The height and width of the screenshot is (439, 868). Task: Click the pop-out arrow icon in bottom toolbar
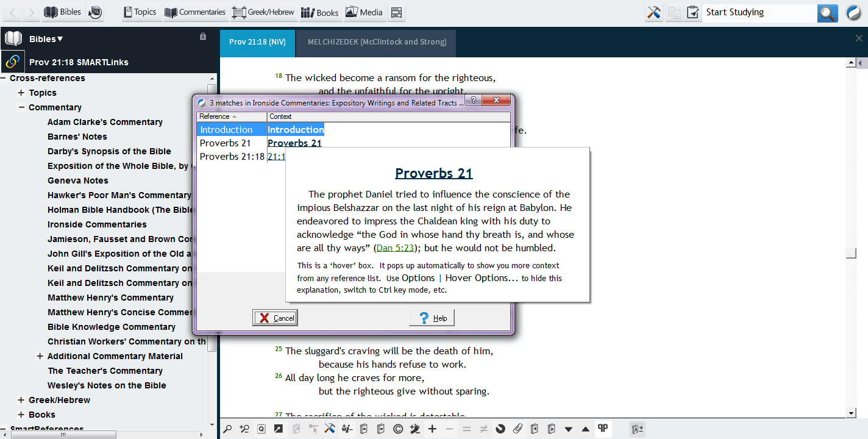(x=279, y=429)
